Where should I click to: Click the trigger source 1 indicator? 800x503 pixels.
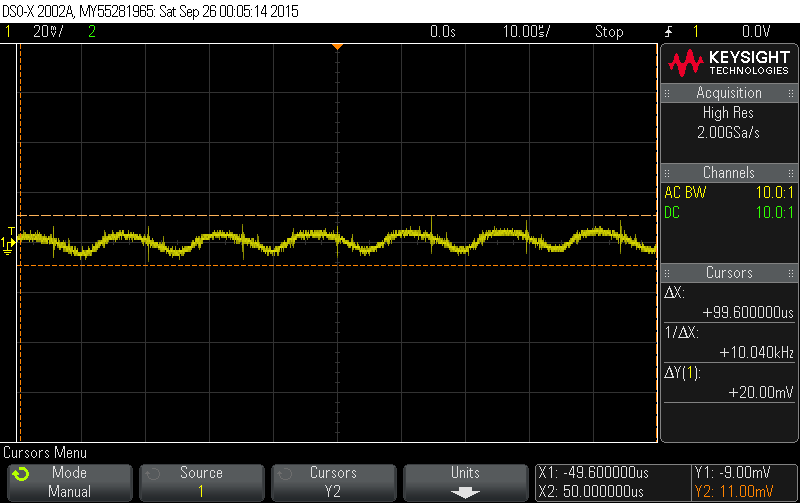point(696,32)
